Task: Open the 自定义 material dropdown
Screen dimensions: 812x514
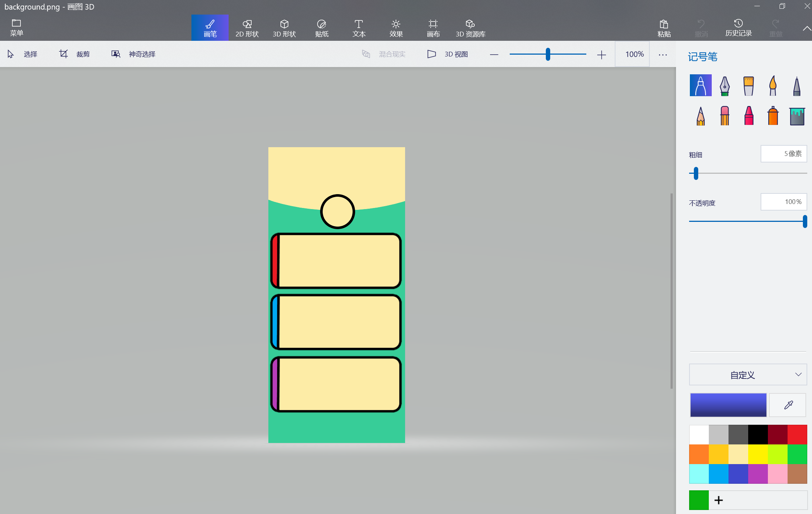Action: (x=747, y=375)
